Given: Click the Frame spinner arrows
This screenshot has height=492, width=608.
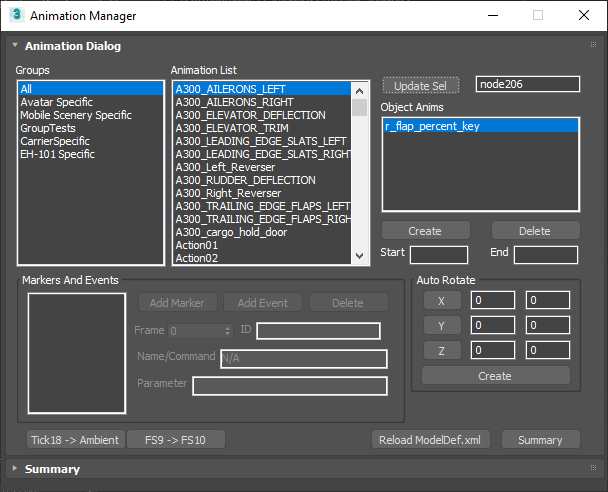Looking at the screenshot, I should click(227, 331).
